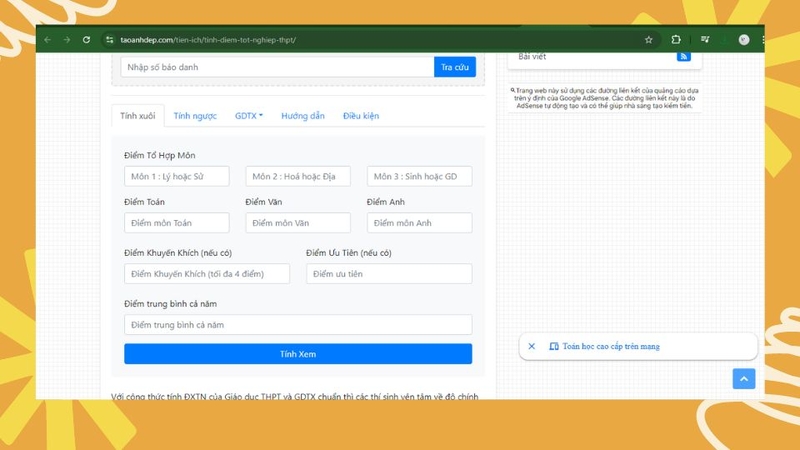Click the Điểm môn Anh input
Viewport: 800px width, 450px height.
click(x=419, y=223)
